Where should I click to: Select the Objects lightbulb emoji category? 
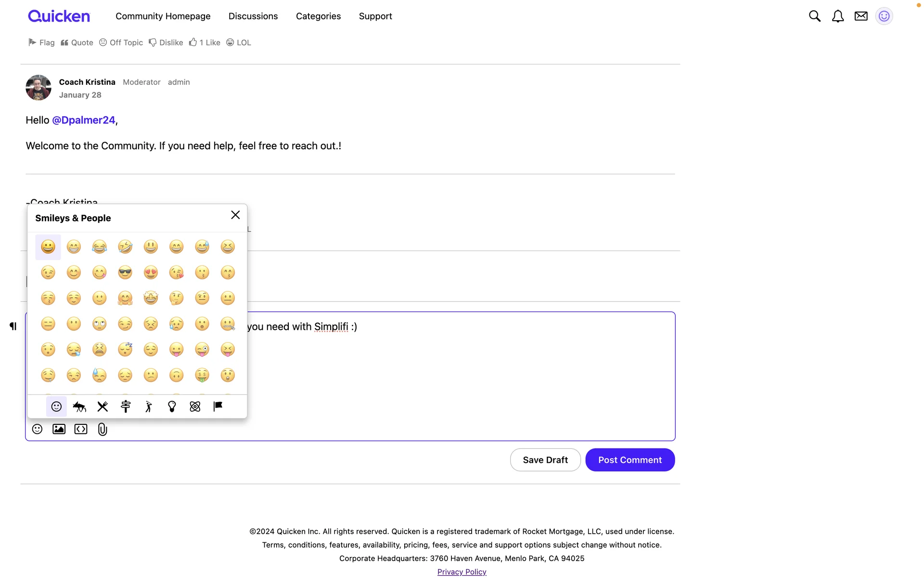point(172,407)
